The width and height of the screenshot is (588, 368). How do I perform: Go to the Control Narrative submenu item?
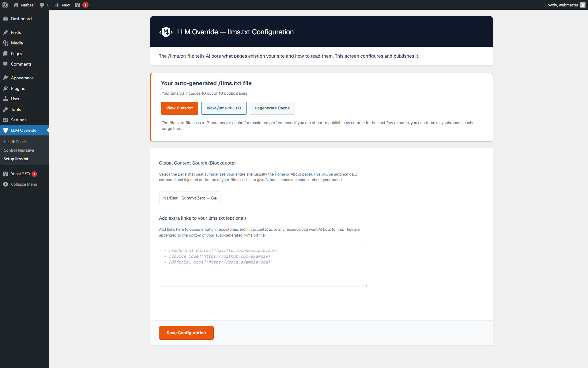click(x=19, y=150)
